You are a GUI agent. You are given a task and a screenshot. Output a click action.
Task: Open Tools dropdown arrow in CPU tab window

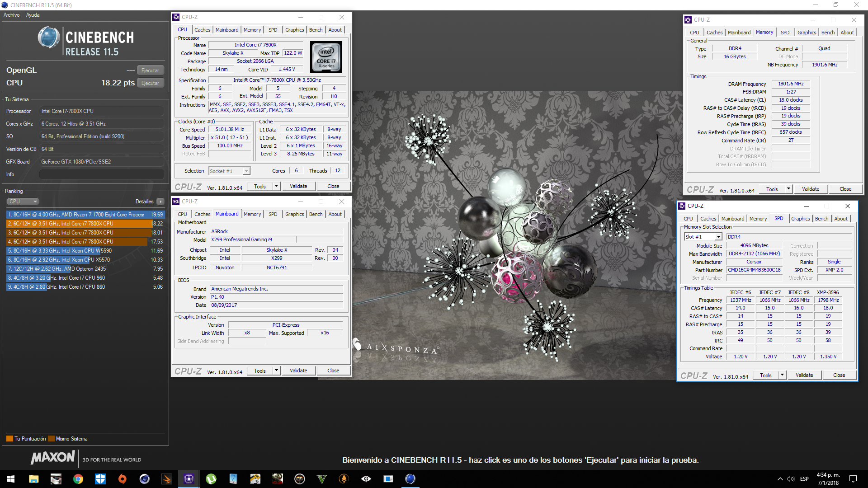click(276, 186)
